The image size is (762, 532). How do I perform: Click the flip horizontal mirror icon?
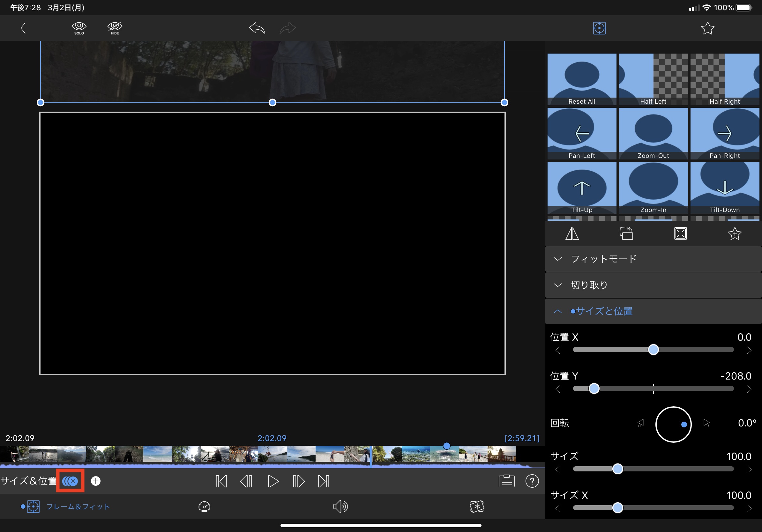click(572, 234)
